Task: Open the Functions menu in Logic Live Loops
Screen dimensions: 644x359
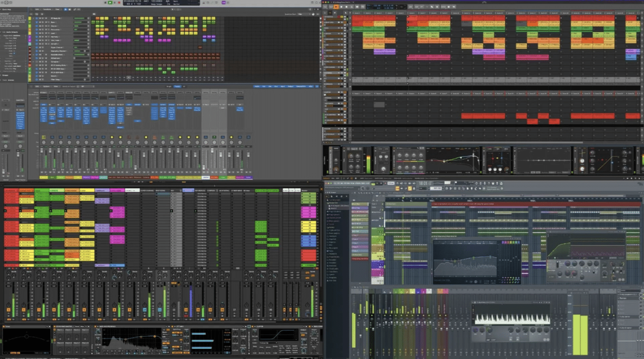Action: [48, 9]
